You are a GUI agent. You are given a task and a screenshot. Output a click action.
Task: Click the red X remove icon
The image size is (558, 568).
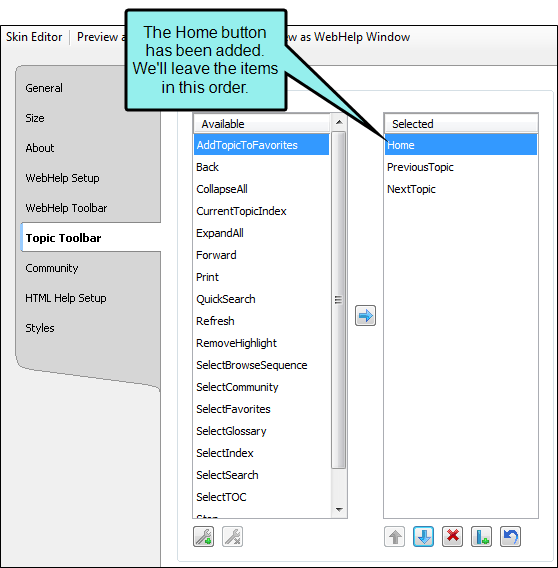pyautogui.click(x=453, y=536)
